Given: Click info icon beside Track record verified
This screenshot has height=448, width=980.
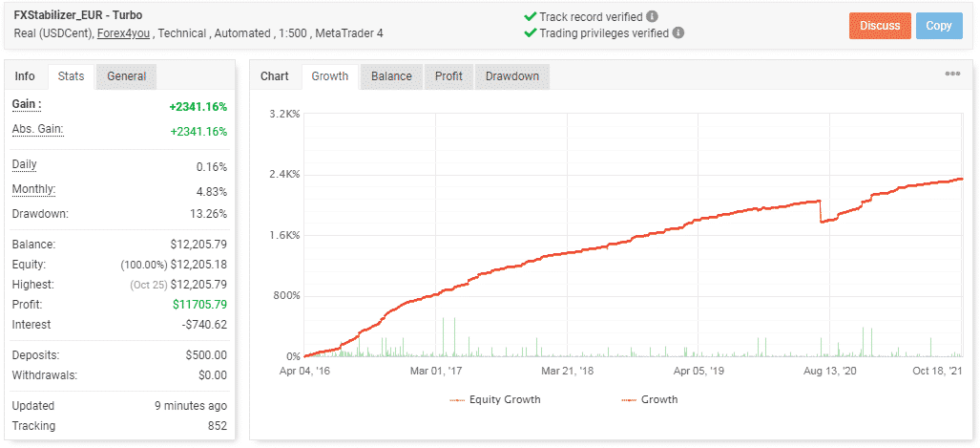Looking at the screenshot, I should tap(652, 17).
